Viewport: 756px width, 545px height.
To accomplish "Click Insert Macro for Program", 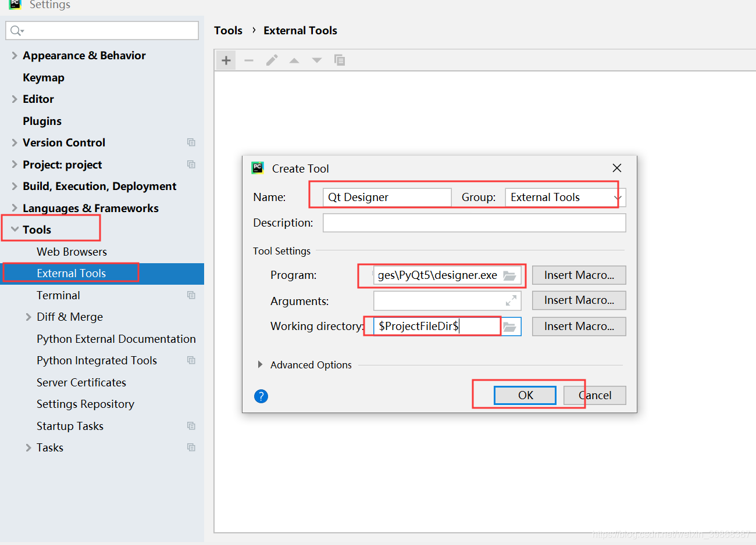I will 579,275.
